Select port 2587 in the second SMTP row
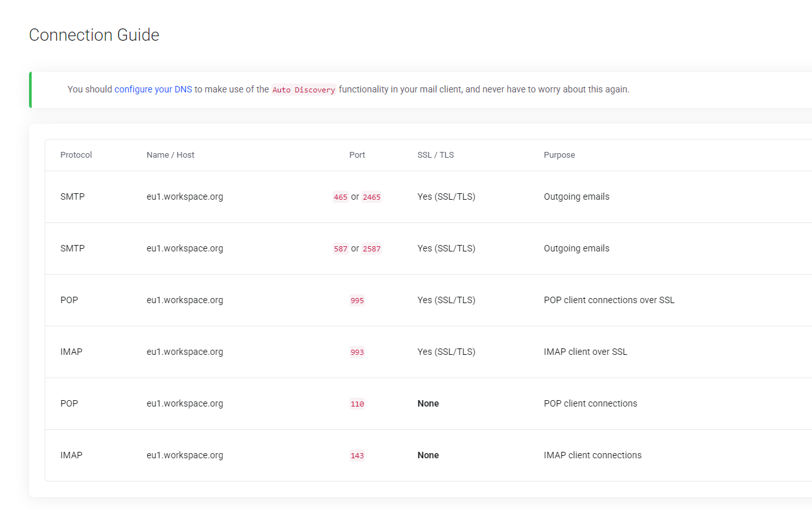 (371, 249)
